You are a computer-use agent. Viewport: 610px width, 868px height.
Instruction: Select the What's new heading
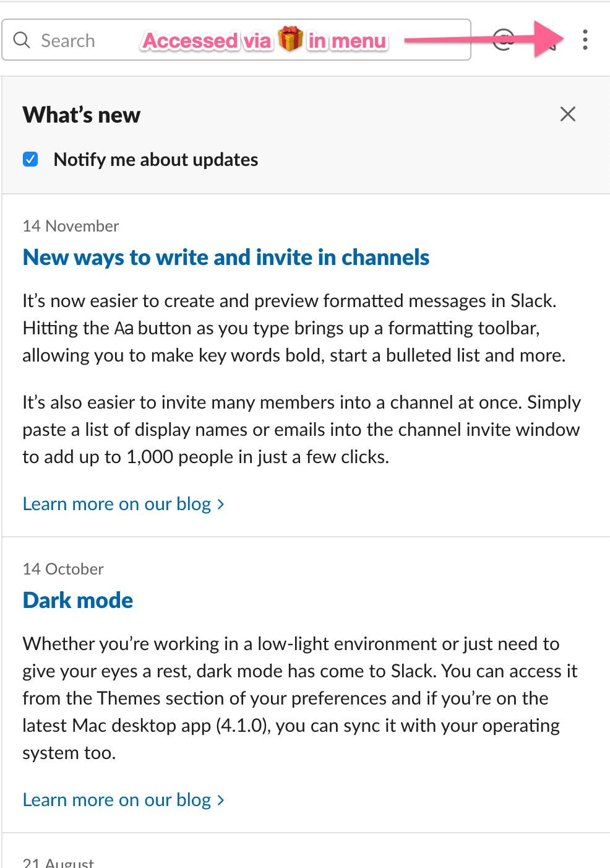(81, 115)
